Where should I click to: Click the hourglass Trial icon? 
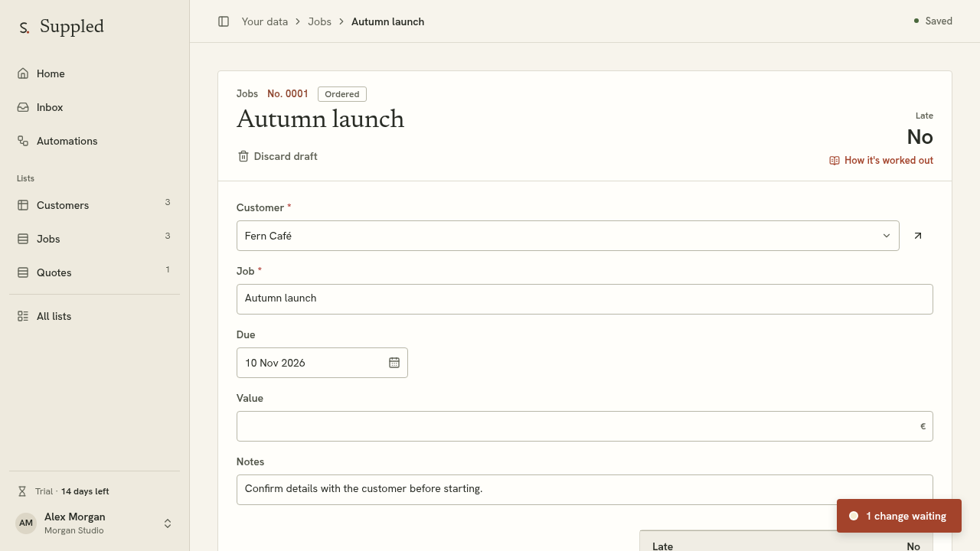click(x=22, y=491)
